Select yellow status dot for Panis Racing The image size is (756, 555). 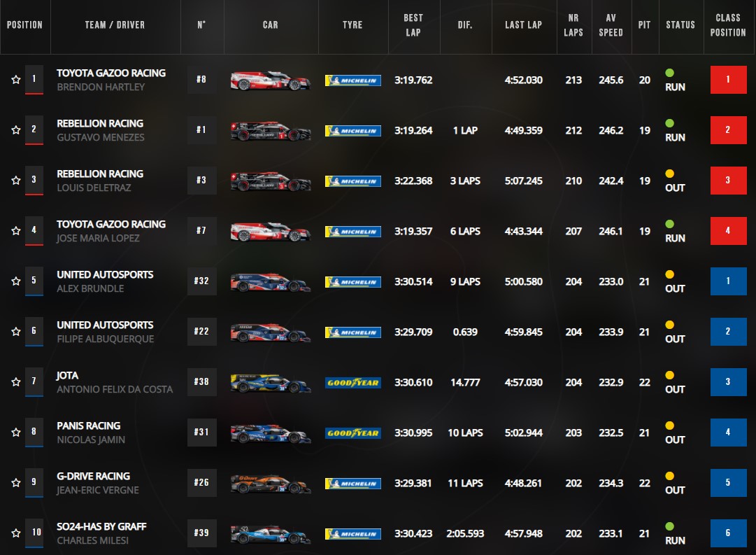coord(670,426)
